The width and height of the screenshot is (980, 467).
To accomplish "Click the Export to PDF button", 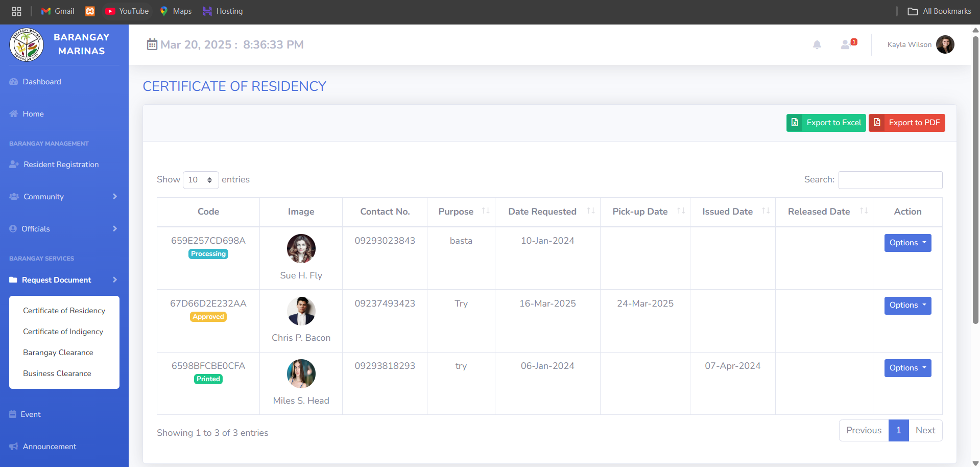I will (906, 123).
